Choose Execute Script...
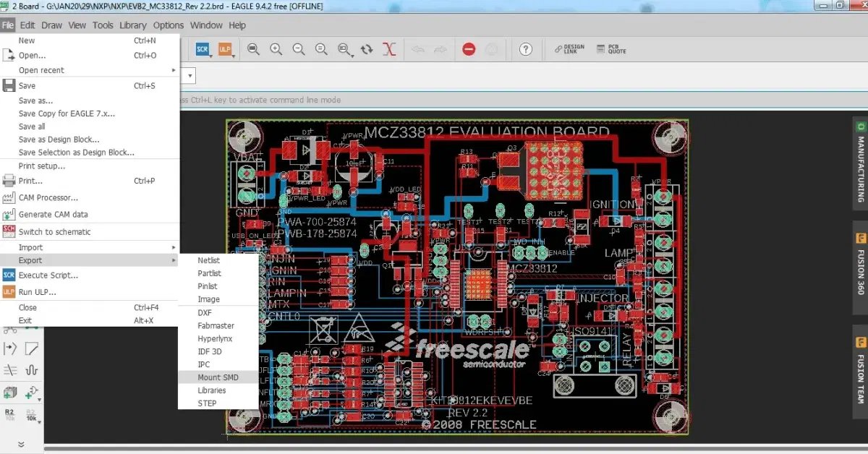Screen dimensions: 868x454 [x=90, y=275]
